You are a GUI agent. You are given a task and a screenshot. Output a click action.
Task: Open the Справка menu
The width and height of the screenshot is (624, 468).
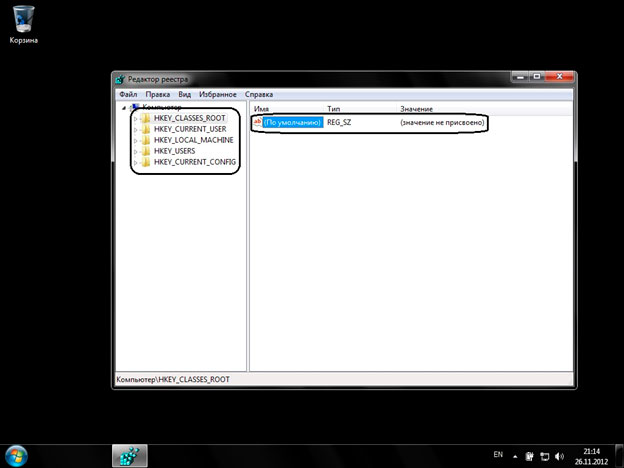(x=258, y=94)
